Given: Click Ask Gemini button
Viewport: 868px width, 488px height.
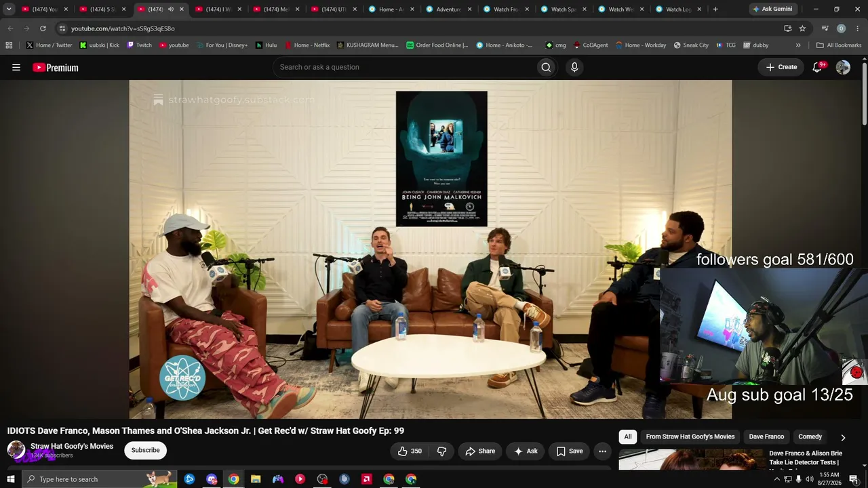Looking at the screenshot, I should pyautogui.click(x=772, y=9).
